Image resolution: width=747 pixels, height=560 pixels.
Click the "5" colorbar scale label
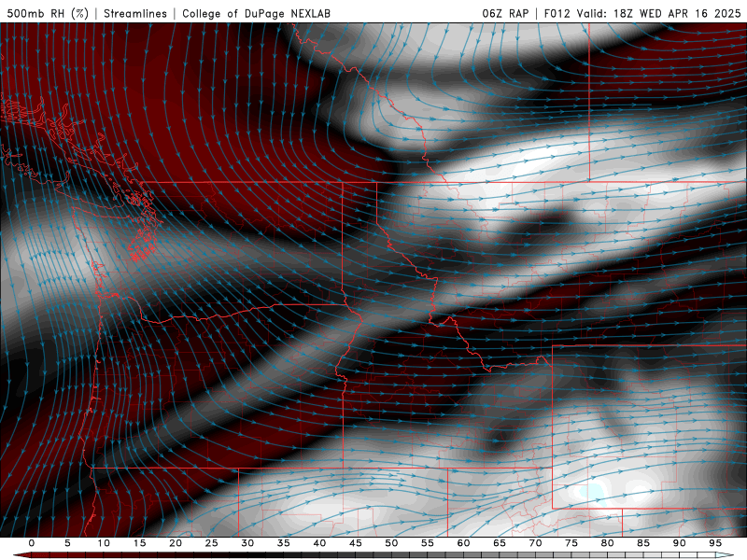67,543
